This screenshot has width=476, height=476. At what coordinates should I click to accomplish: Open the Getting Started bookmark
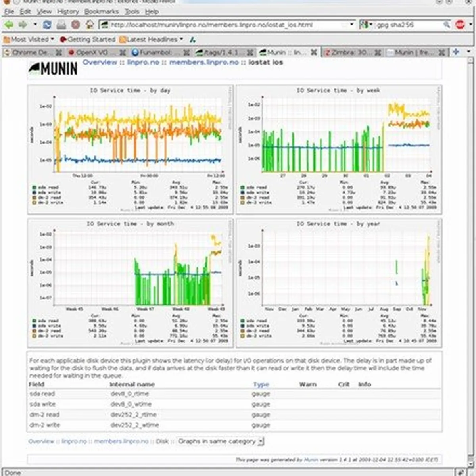coord(87,39)
